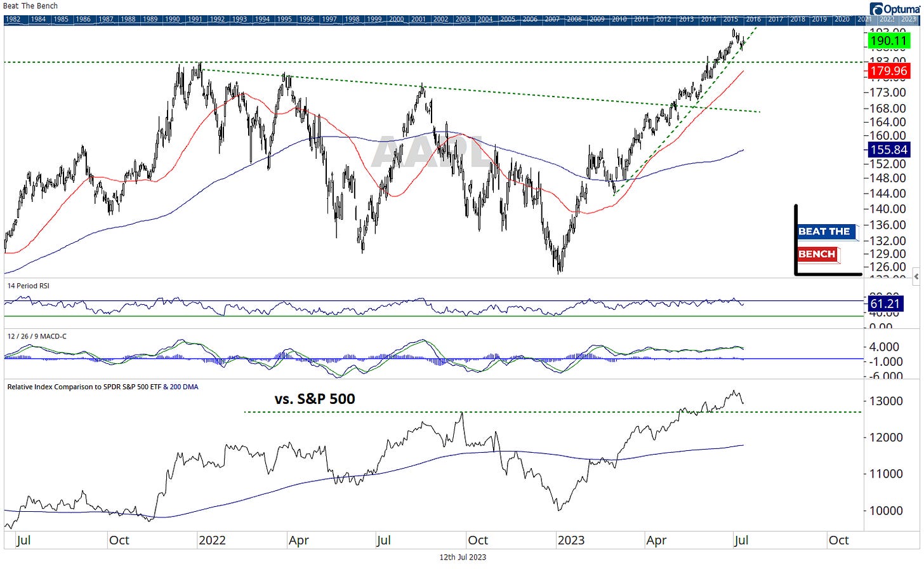Select 2004 in the year navigator bar
924x569 pixels.
[485, 19]
